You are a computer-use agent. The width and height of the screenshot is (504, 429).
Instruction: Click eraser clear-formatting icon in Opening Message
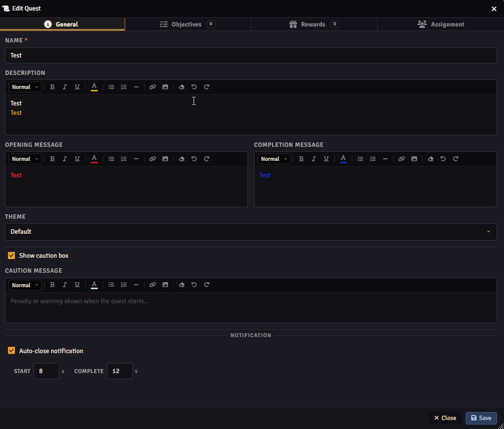[x=182, y=159]
